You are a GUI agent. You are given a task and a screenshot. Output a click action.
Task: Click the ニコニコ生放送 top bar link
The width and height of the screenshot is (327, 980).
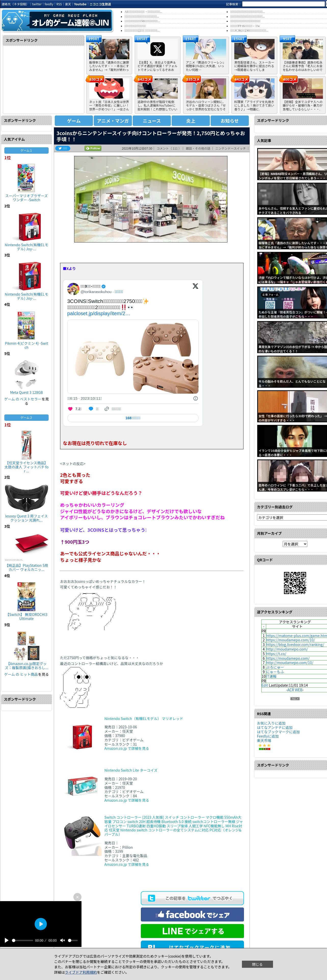tap(100, 4)
